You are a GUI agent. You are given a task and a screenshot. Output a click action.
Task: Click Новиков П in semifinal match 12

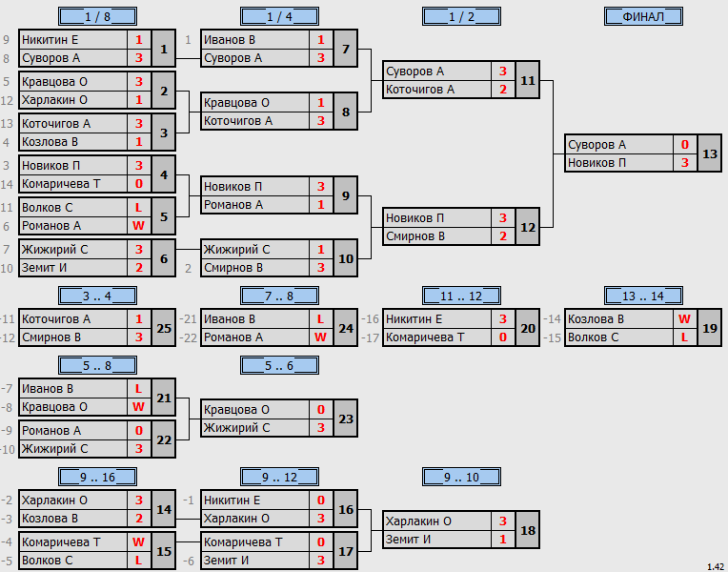click(437, 218)
